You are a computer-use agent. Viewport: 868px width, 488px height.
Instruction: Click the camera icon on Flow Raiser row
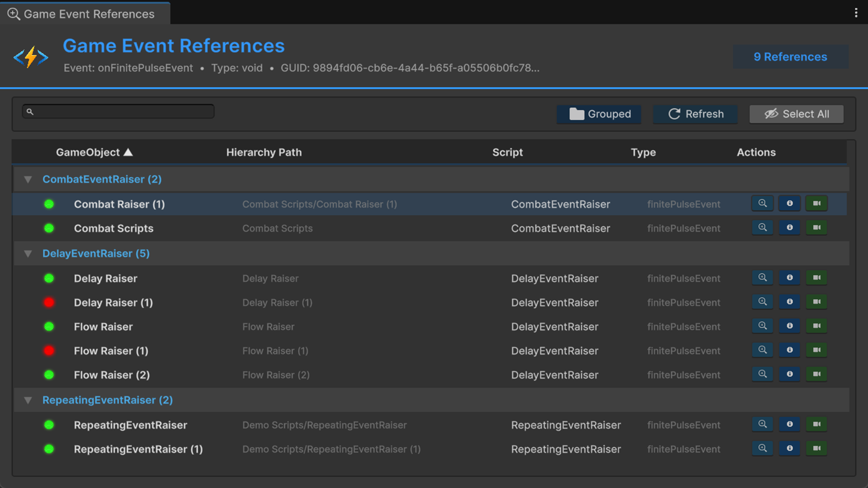pyautogui.click(x=816, y=326)
